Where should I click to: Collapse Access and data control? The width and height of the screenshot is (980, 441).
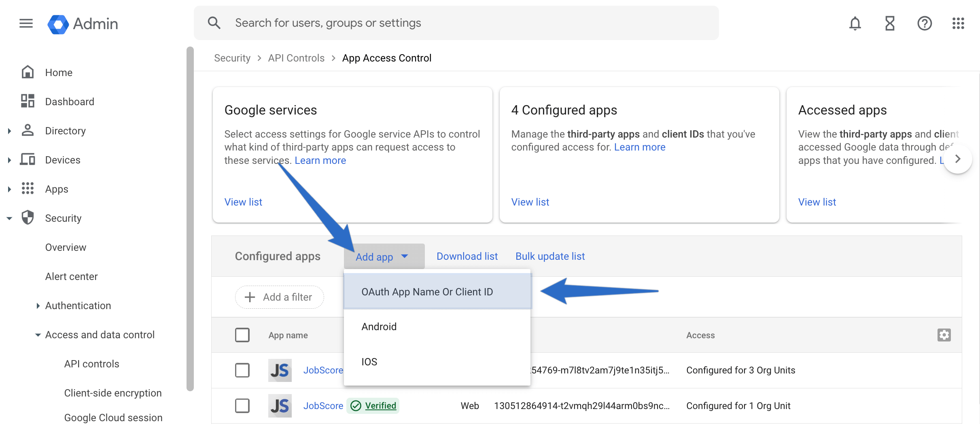[38, 335]
